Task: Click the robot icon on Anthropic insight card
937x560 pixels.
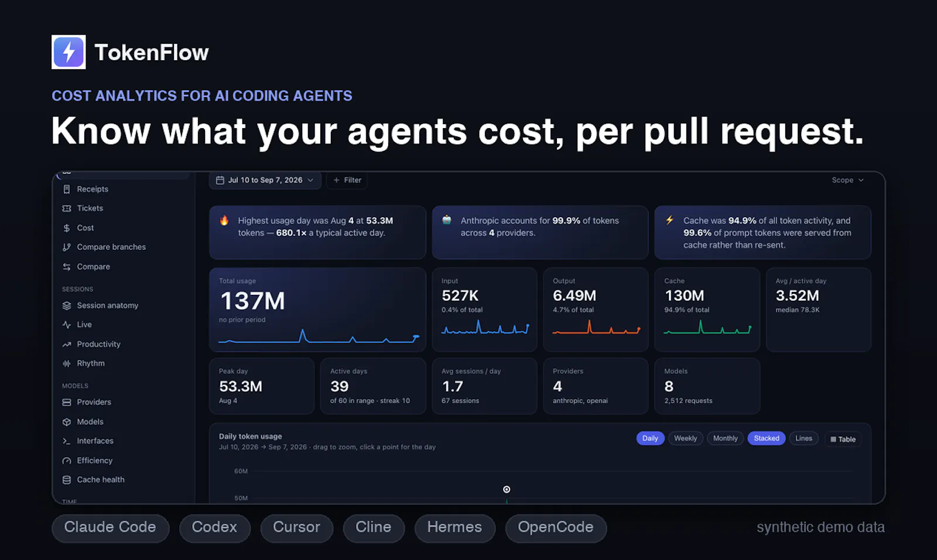Action: 447,220
